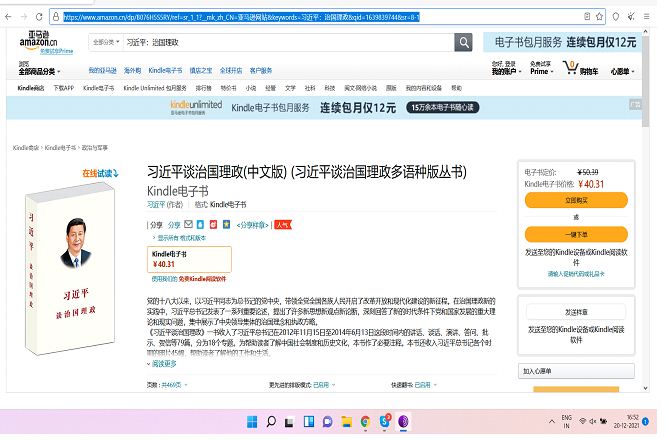669x440 pixels.
Task: Bookmark this page with the star icon
Action: coord(599,17)
